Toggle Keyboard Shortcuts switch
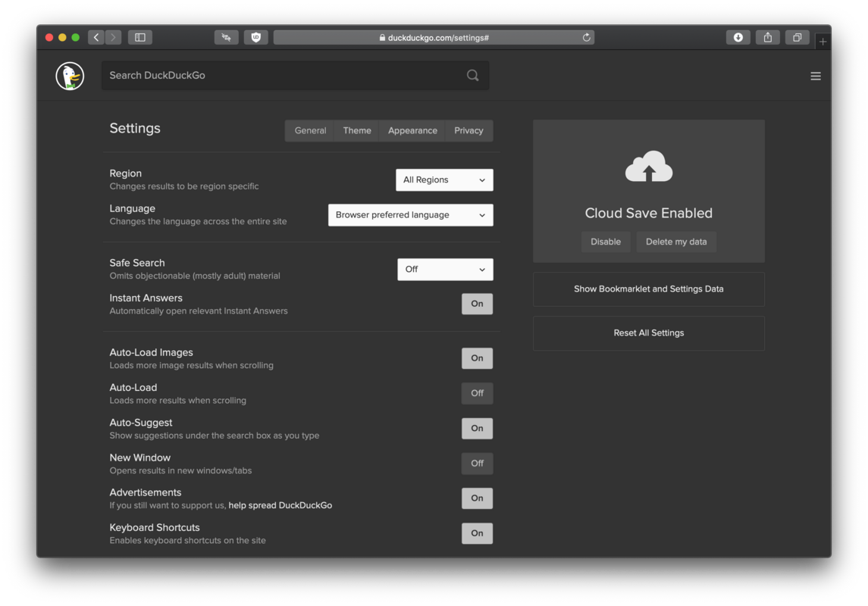Image resolution: width=868 pixels, height=606 pixels. pos(477,533)
